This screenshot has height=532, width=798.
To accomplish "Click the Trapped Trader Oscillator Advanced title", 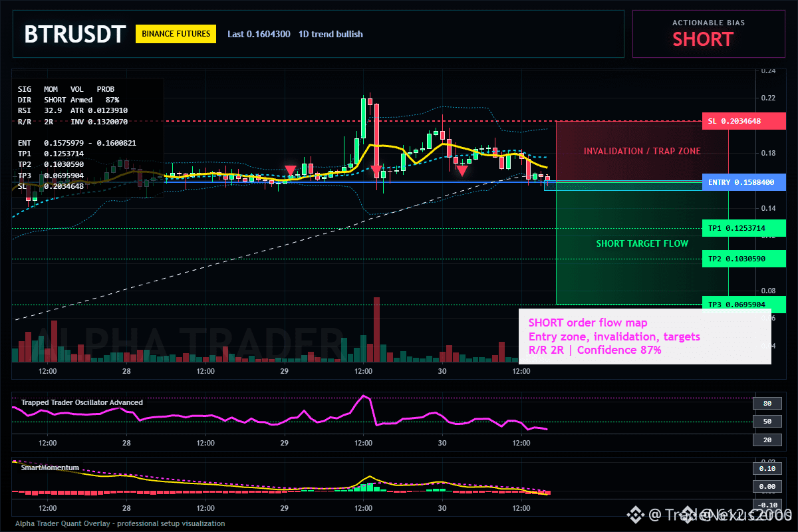I will tap(82, 402).
